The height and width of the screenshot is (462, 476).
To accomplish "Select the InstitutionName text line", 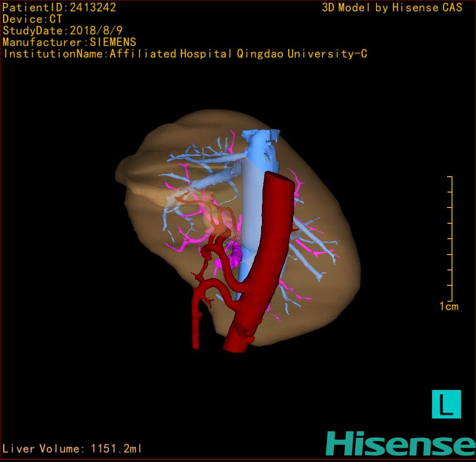I will coord(185,54).
